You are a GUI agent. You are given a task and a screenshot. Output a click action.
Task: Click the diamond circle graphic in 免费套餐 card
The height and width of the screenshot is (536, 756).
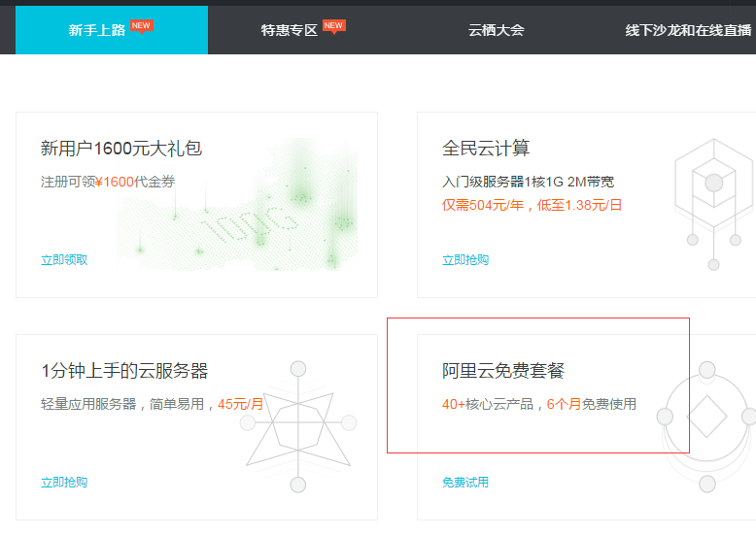tap(706, 426)
